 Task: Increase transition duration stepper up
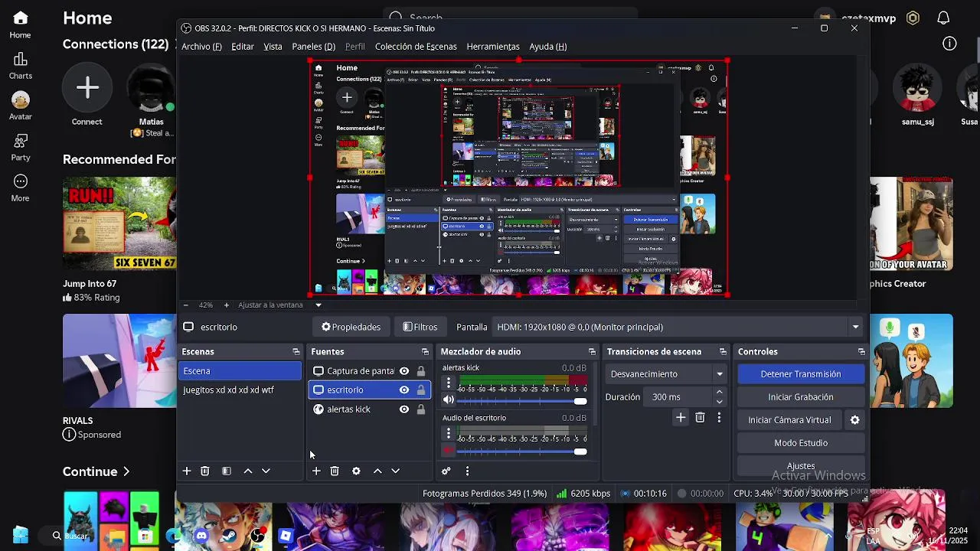[719, 393]
